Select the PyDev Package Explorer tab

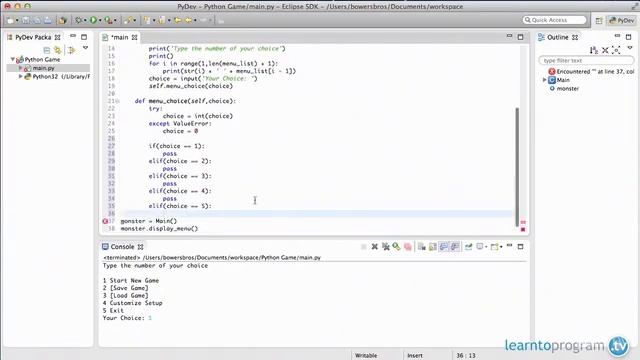point(33,37)
